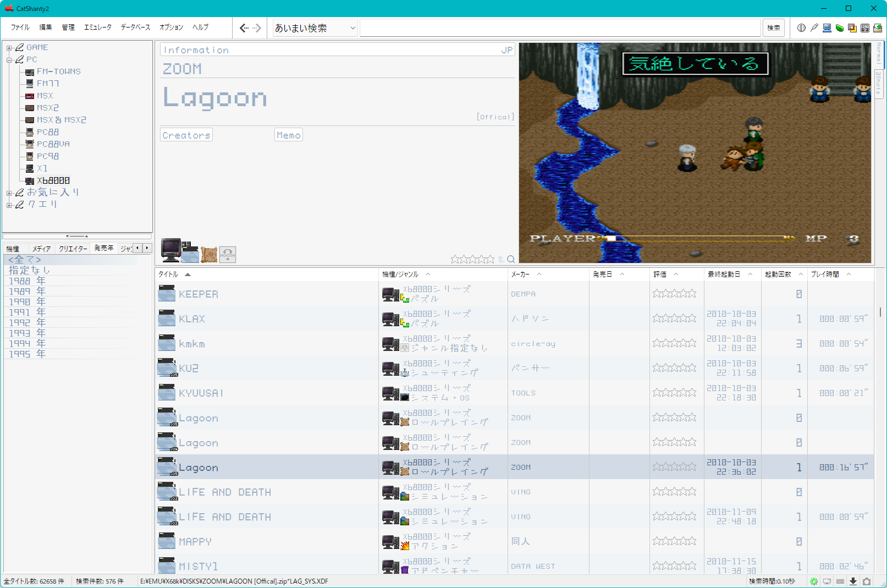The width and height of the screenshot is (887, 588).
Task: Click the green tag toolbar icon
Action: pyautogui.click(x=839, y=28)
